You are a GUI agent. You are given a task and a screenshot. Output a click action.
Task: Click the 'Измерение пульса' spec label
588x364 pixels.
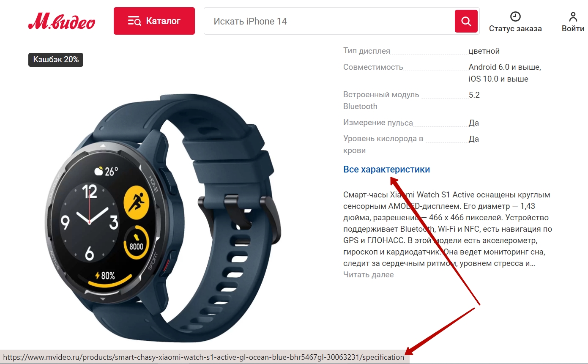[378, 123]
